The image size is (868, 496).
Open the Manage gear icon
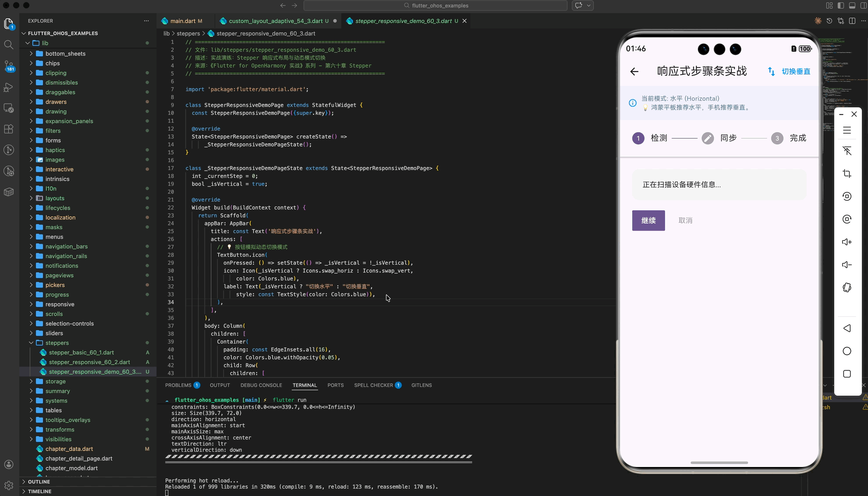pyautogui.click(x=8, y=485)
